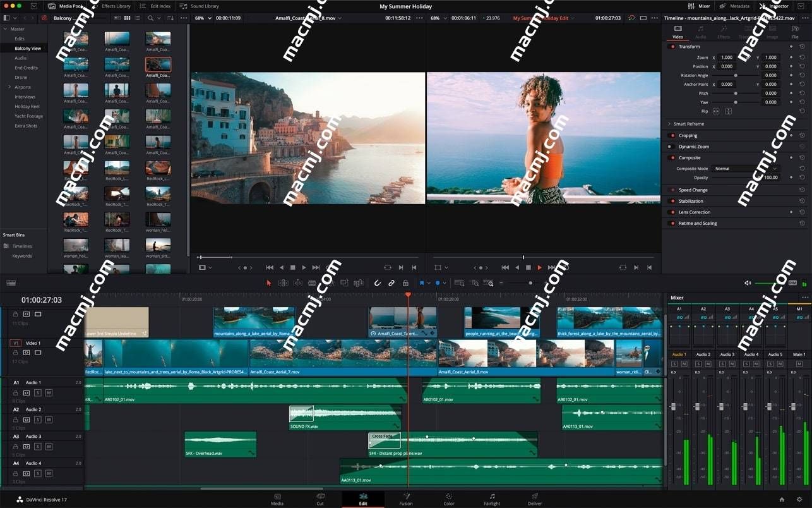Select the SOUND FX.wav audio clip
Viewport: 812px width, 508px height.
345,418
